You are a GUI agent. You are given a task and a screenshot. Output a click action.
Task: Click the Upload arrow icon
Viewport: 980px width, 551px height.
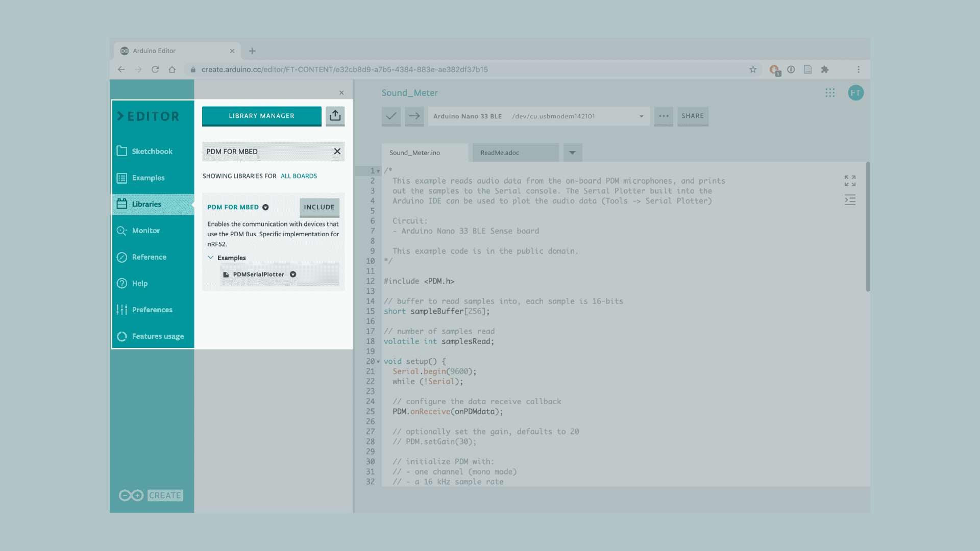(414, 116)
